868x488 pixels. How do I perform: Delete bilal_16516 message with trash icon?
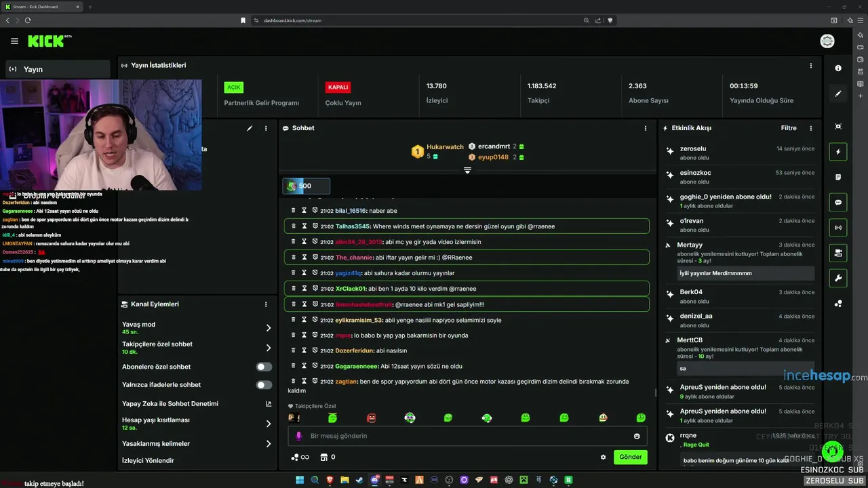click(x=294, y=211)
